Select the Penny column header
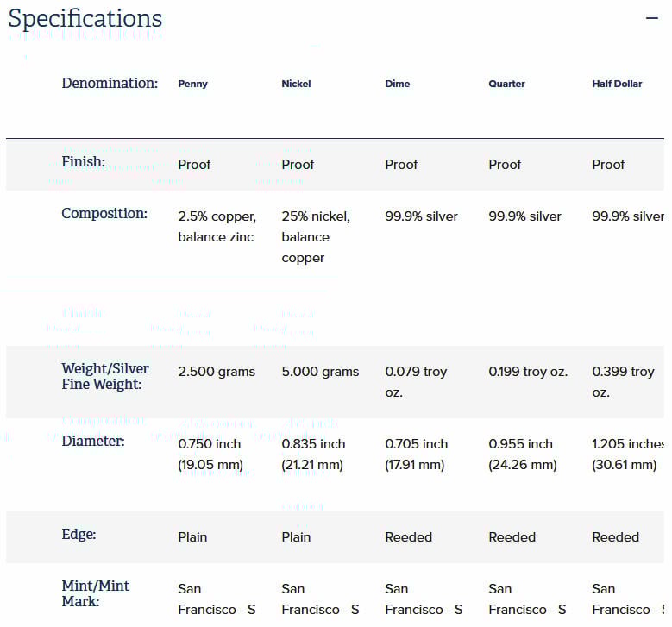 (x=193, y=84)
